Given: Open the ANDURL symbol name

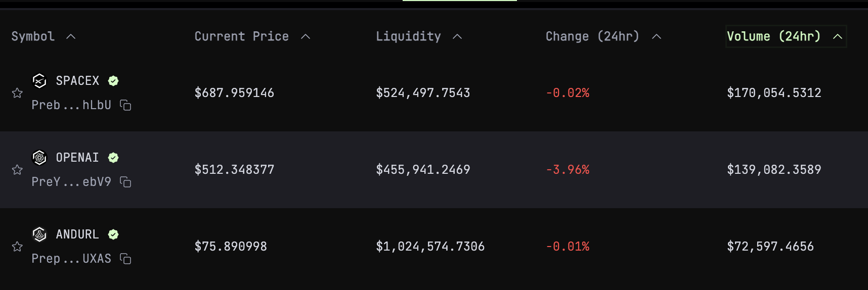Looking at the screenshot, I should [x=77, y=234].
